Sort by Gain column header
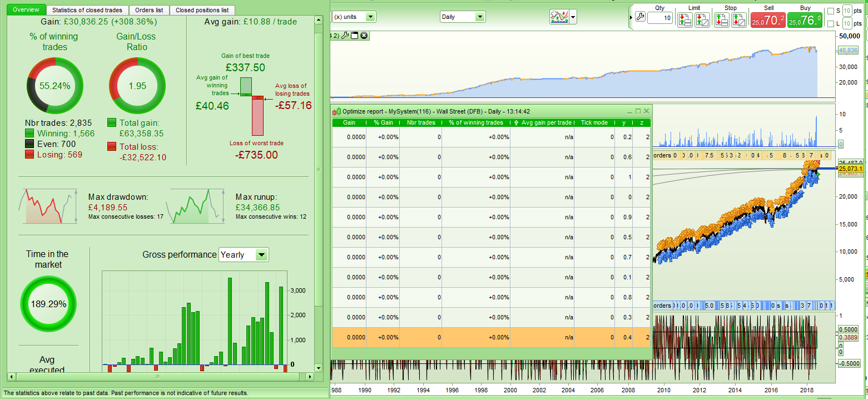Image resolution: width=868 pixels, height=399 pixels. click(x=349, y=122)
